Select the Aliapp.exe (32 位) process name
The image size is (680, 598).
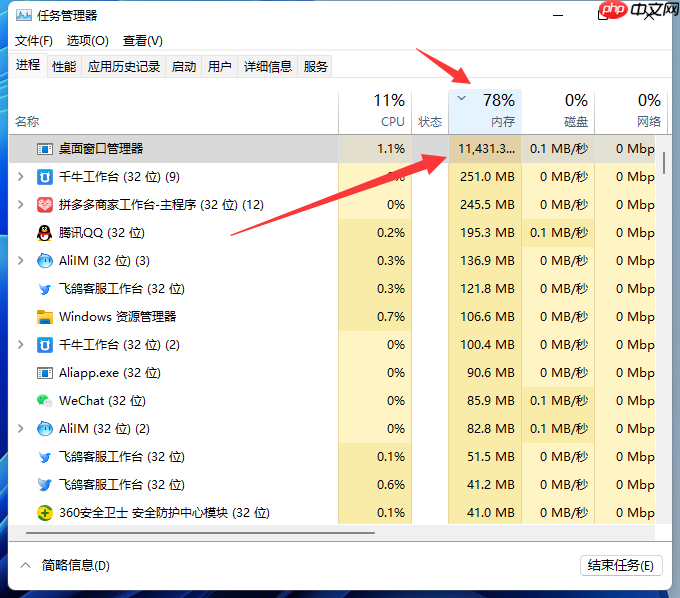point(110,373)
